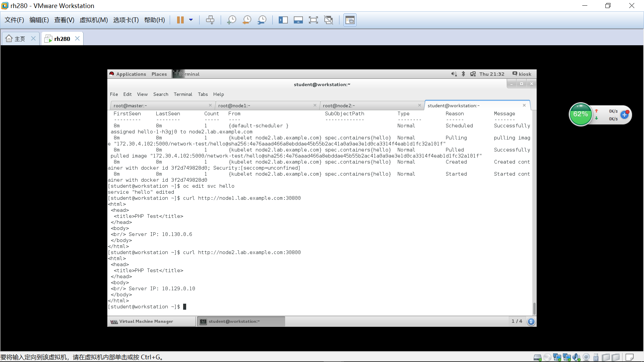
Task: Revert to the previous snapshot icon
Action: 247,20
